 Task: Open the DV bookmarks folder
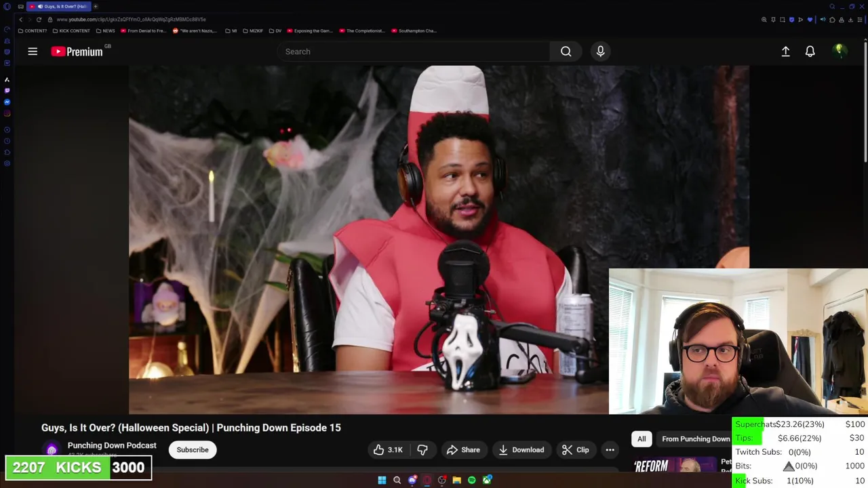[x=275, y=30]
